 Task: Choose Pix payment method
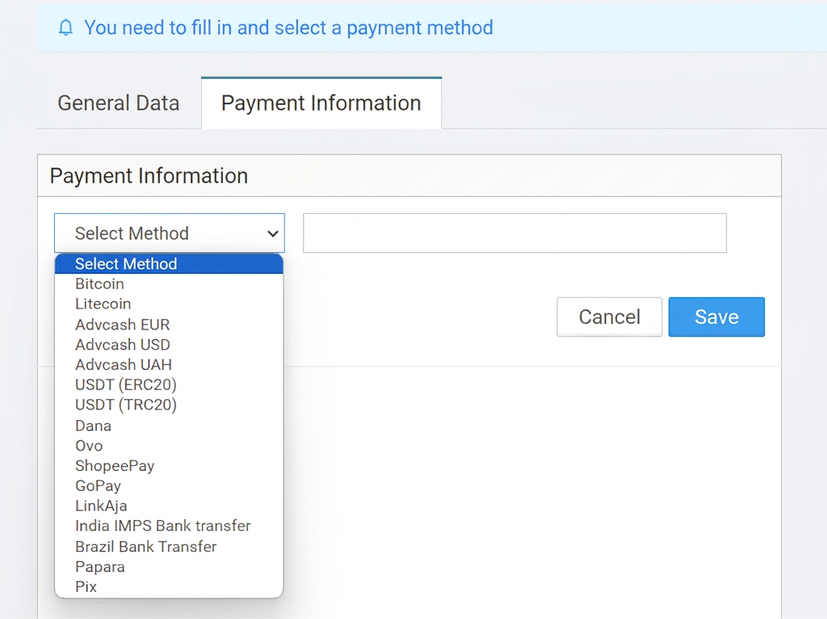169,587
